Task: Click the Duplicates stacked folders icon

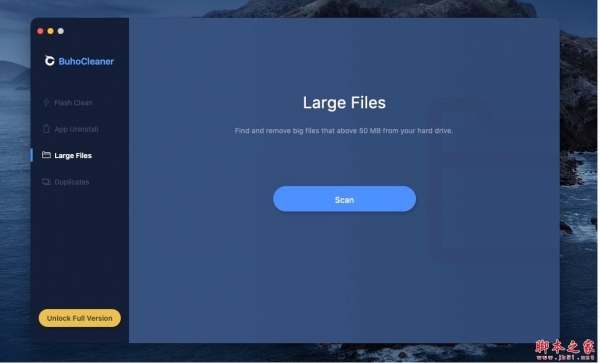Action: point(46,182)
